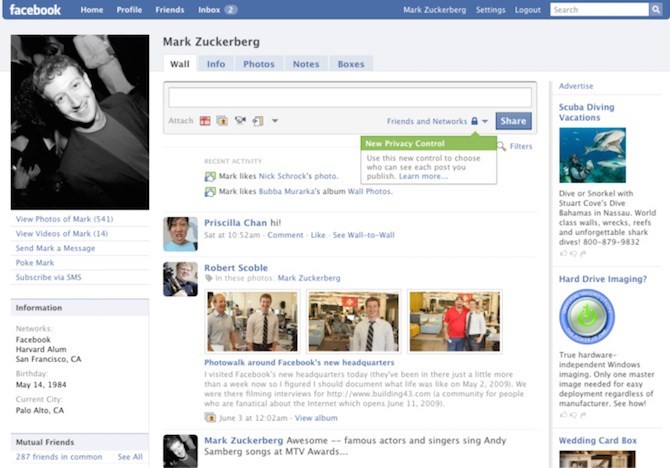Click the search magnifier button
This screenshot has height=468, width=670.
pyautogui.click(x=655, y=9)
